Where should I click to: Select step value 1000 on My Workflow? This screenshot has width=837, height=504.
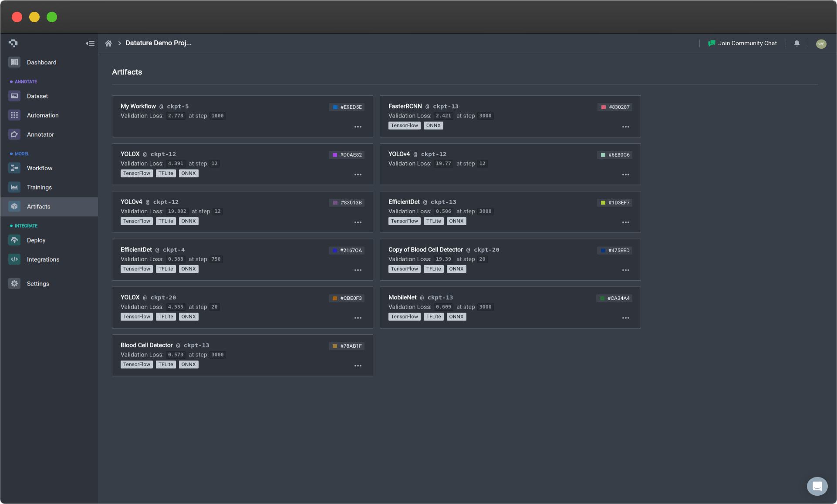click(217, 116)
